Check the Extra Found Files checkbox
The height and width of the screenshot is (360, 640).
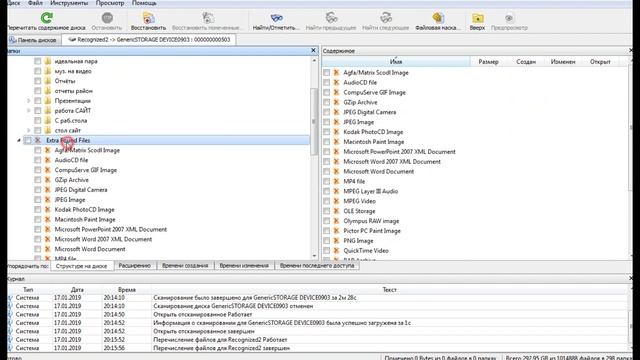pyautogui.click(x=28, y=140)
